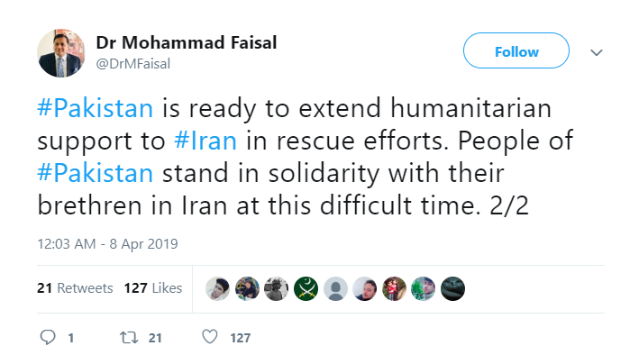View the 21 Retweets list
The height and width of the screenshot is (364, 639).
75,288
